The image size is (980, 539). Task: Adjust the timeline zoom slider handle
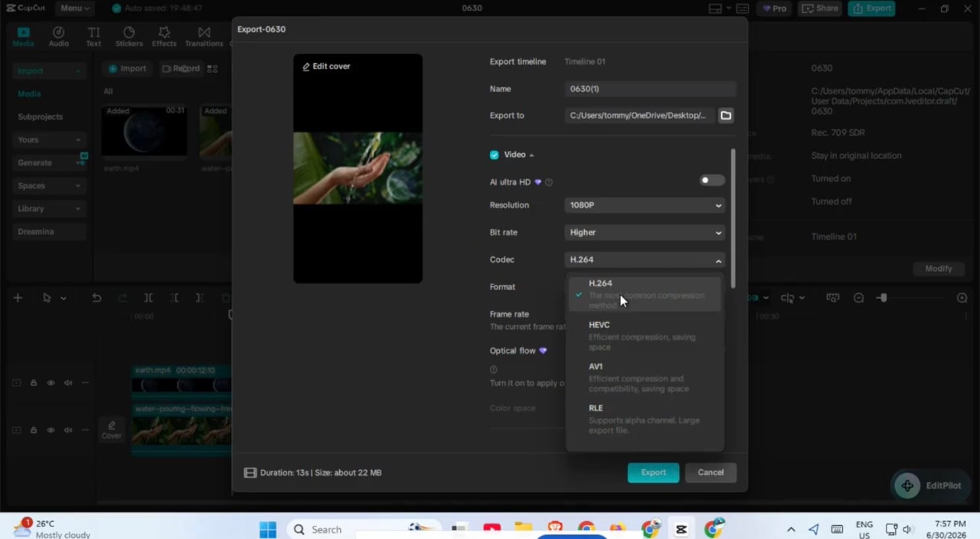pos(883,298)
